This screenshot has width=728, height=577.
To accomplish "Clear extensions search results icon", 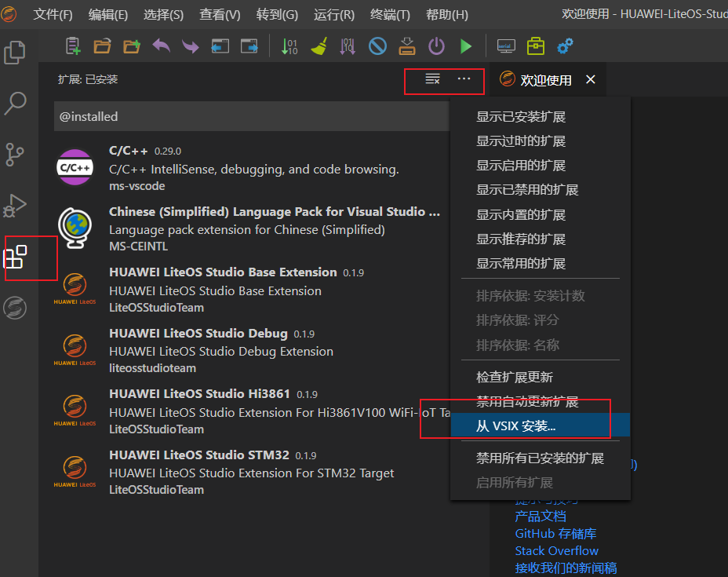I will (432, 79).
